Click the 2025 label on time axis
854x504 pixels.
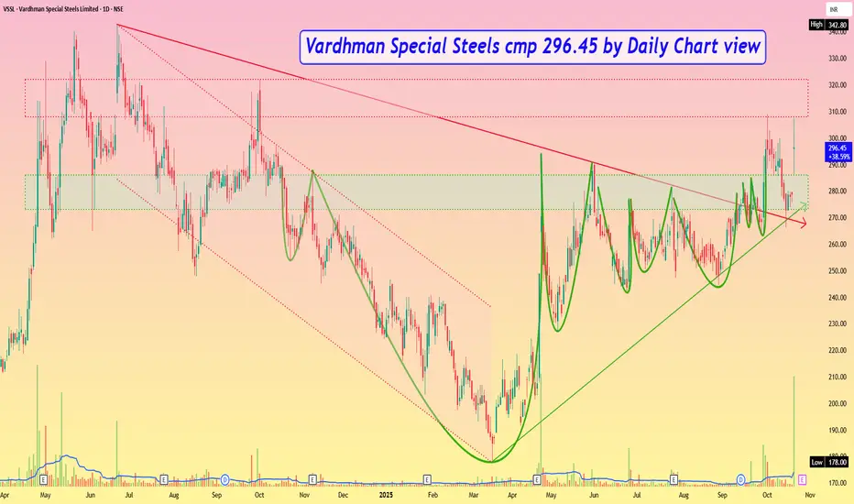point(386,495)
